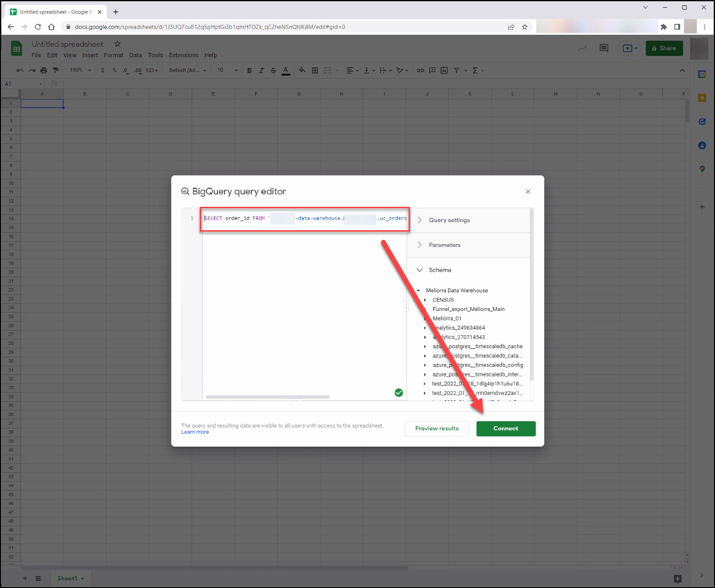Open the Edit menu
The image size is (715, 588).
(x=52, y=55)
